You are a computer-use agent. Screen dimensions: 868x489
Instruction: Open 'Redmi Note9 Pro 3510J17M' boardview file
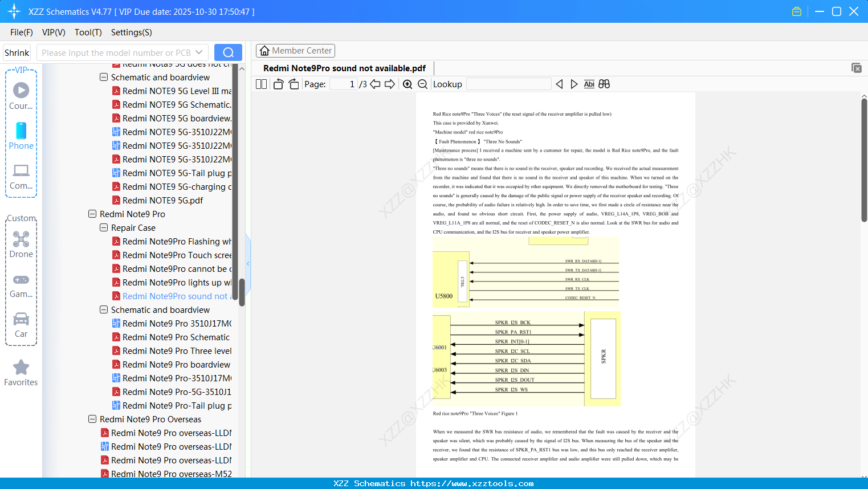172,324
